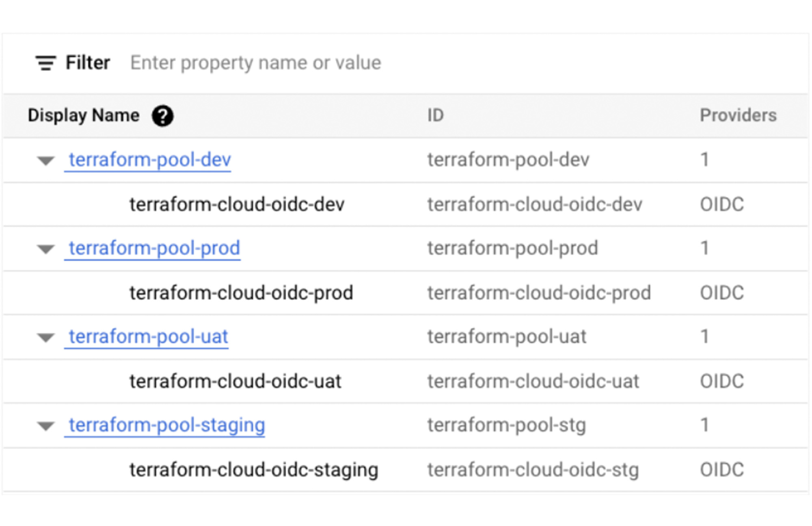Collapse the terraform-pool-dev row

pyautogui.click(x=45, y=161)
